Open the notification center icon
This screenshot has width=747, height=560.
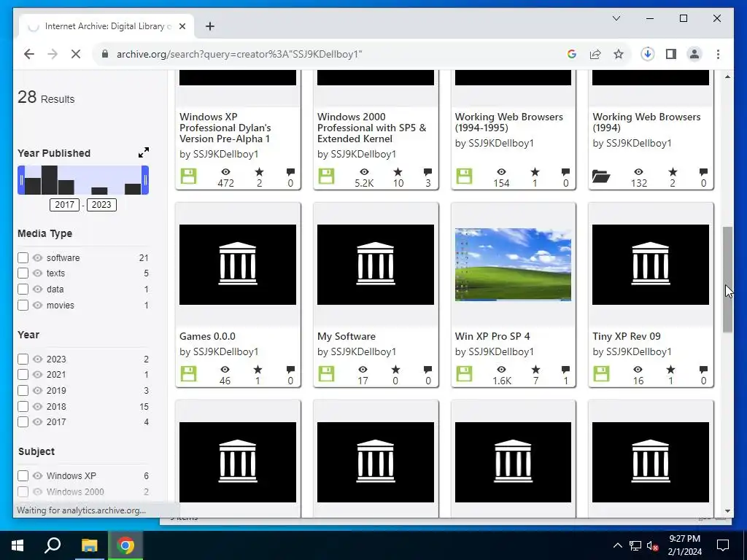click(723, 545)
